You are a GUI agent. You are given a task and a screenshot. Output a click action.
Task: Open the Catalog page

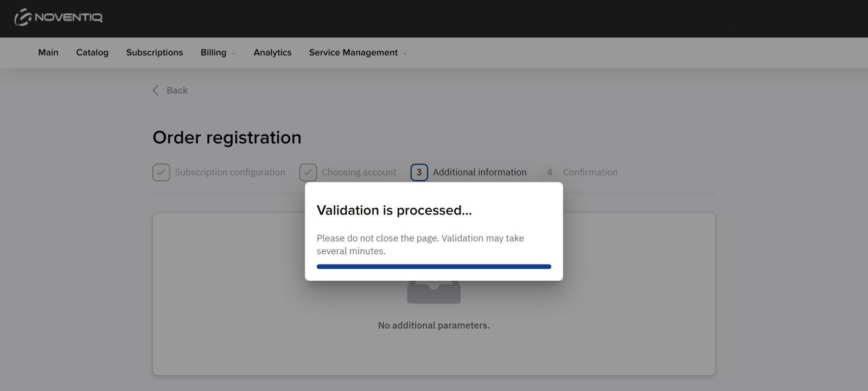92,53
